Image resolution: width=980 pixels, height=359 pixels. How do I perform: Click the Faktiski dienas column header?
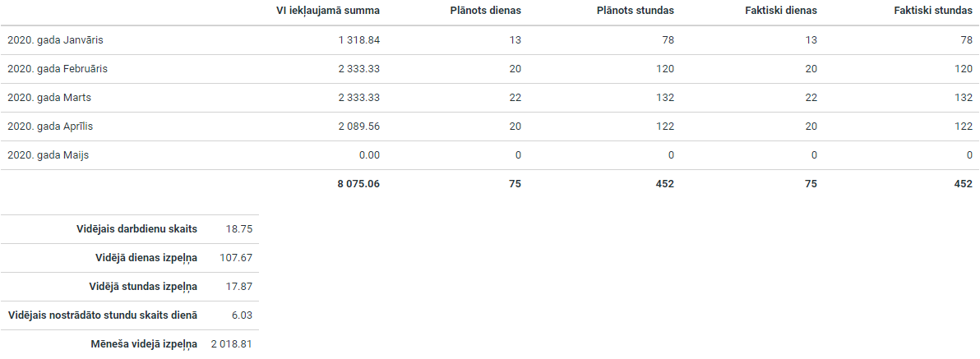(x=780, y=11)
